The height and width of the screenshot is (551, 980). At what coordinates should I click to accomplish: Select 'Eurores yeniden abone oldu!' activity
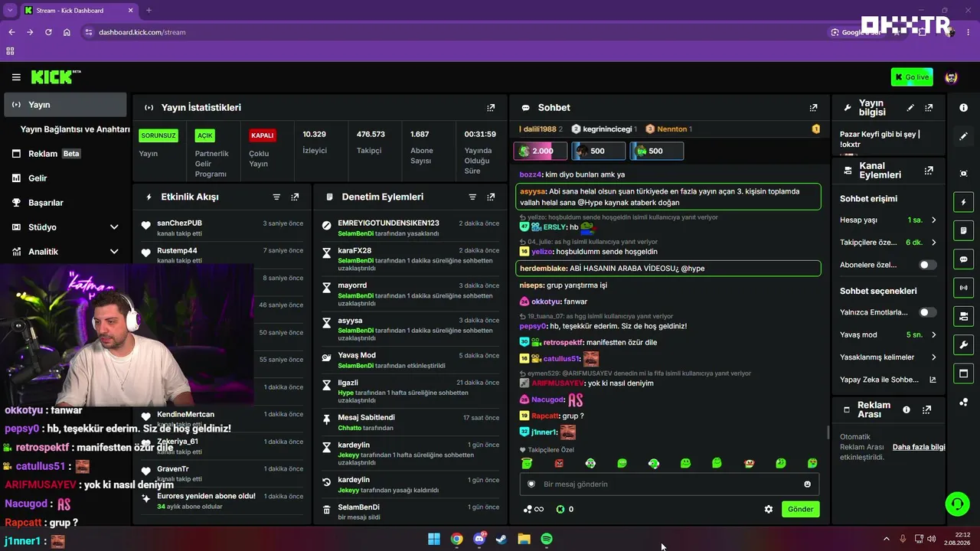[222, 500]
